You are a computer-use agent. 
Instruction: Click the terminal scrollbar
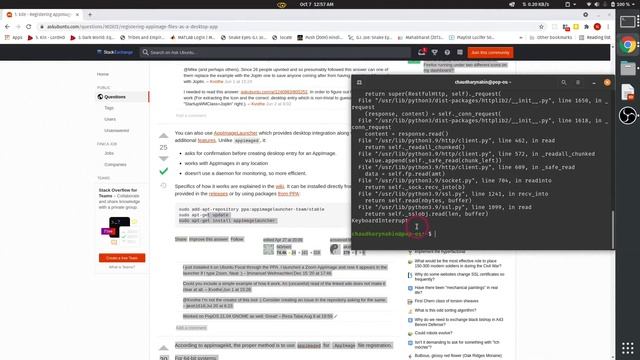[613, 229]
